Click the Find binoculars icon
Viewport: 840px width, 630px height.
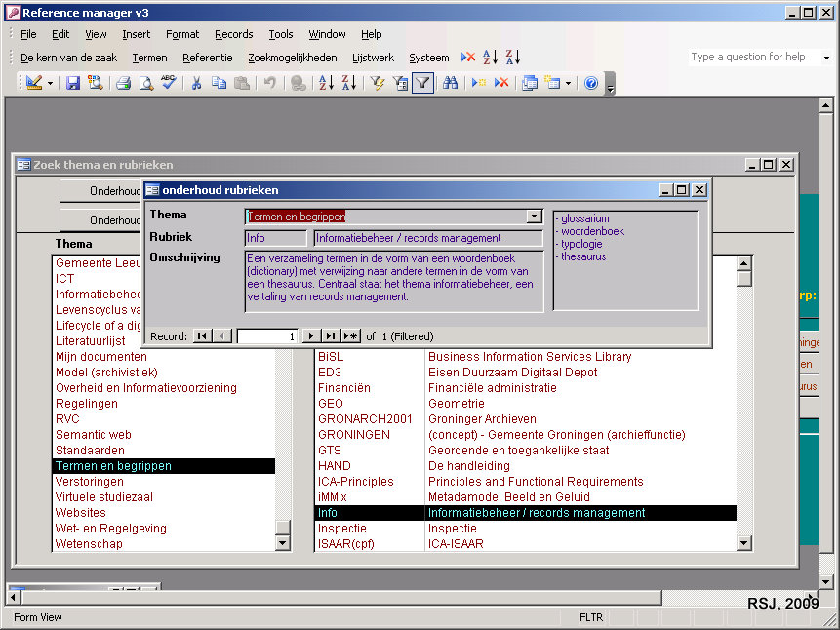click(450, 83)
